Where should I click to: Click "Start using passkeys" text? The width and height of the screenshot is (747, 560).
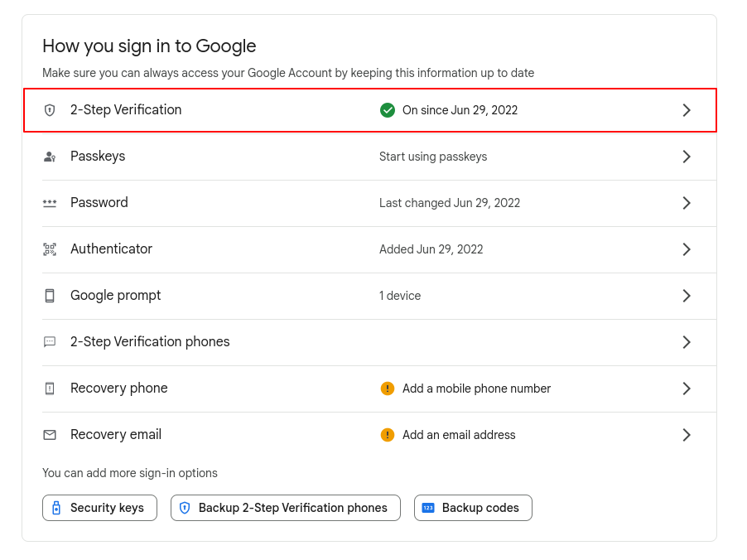(x=433, y=157)
